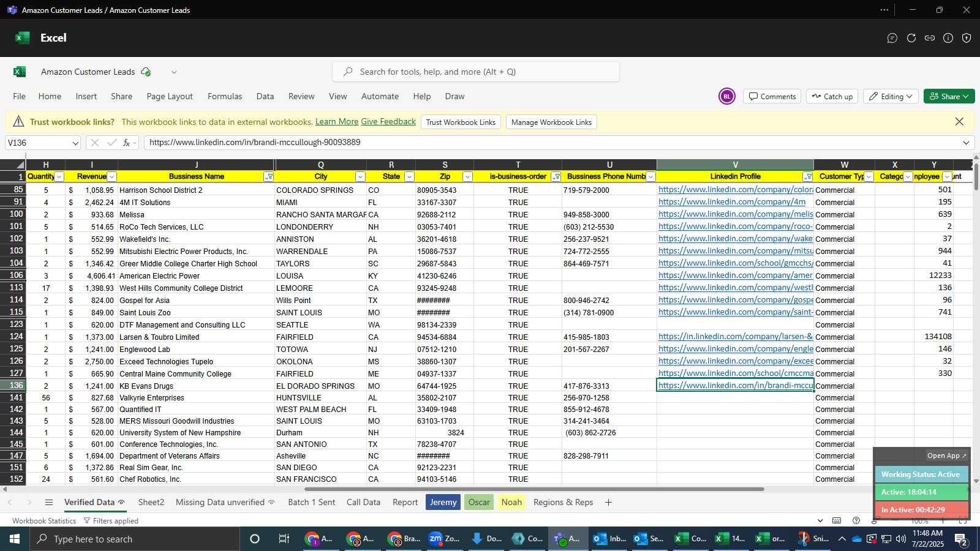Image resolution: width=980 pixels, height=551 pixels.
Task: Go to the next sheet using the arrow
Action: point(29,502)
